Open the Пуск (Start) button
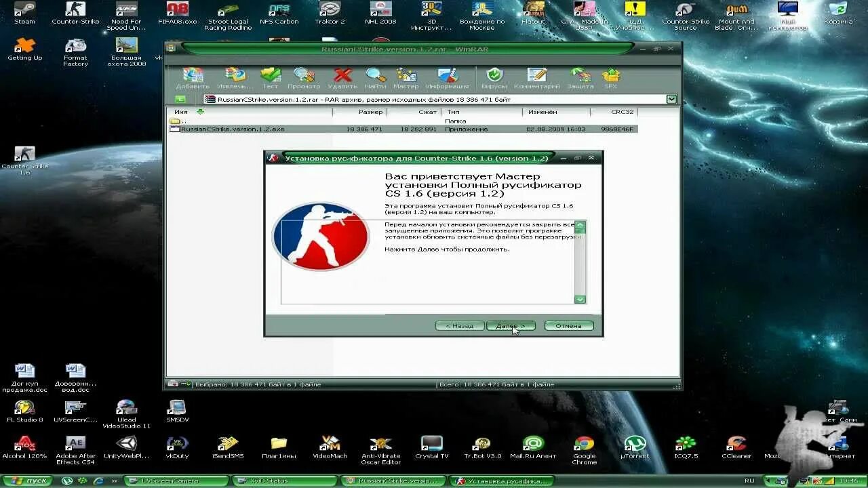This screenshot has height=488, width=868. click(27, 481)
